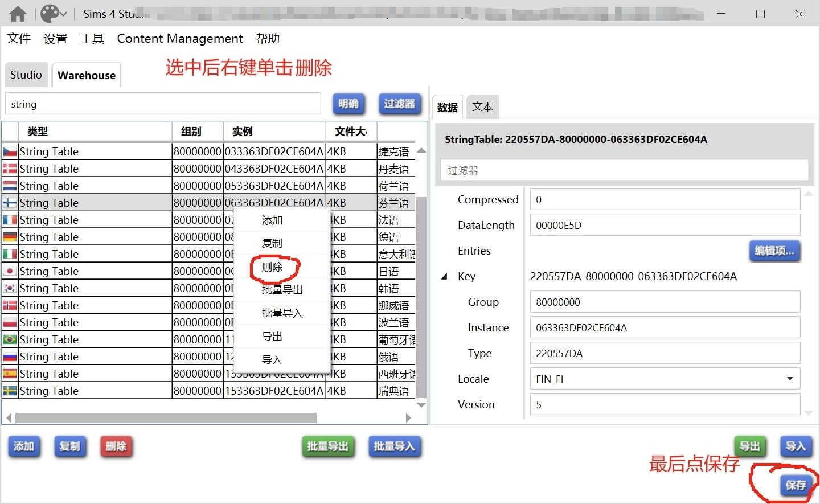Screen dimensions: 820x504
Task: Select Danish flag String Table row
Action: point(208,169)
